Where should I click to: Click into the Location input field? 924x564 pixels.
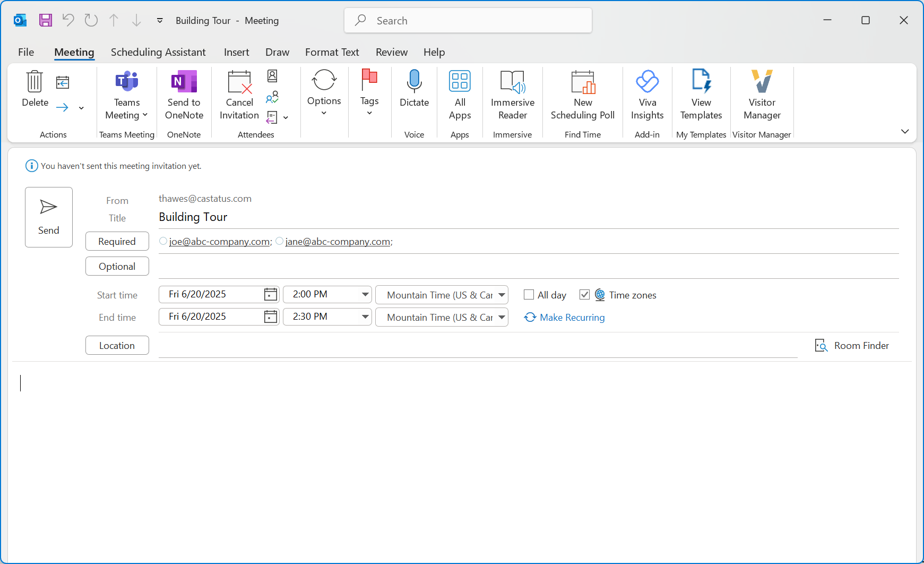point(478,346)
